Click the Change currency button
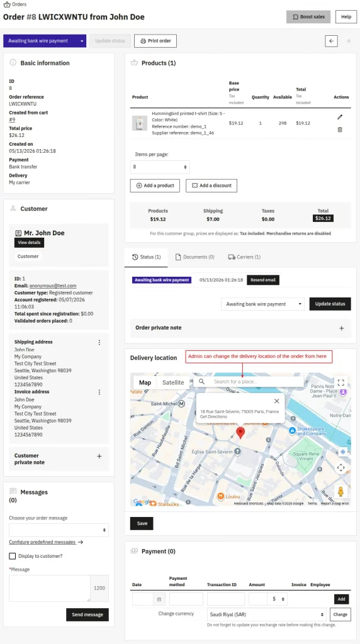360x644 pixels. point(340,615)
